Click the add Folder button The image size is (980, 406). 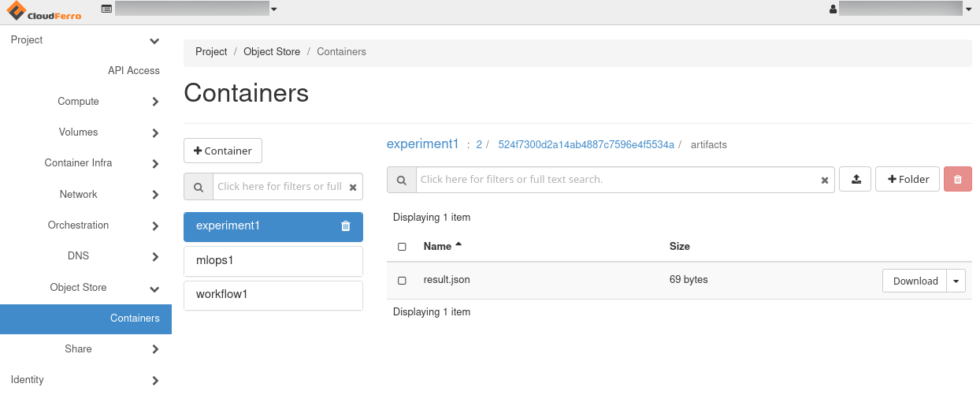tap(908, 179)
